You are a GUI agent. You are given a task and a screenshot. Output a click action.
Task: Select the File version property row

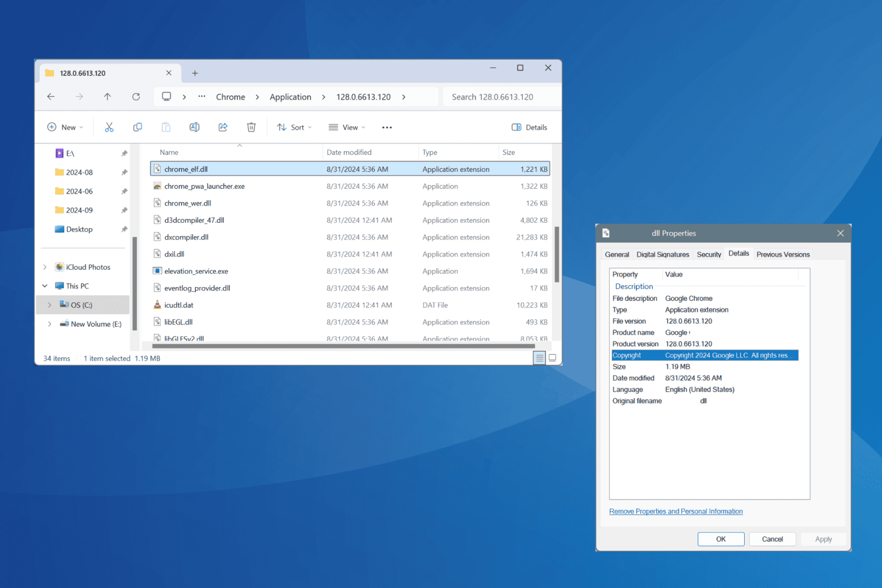705,321
